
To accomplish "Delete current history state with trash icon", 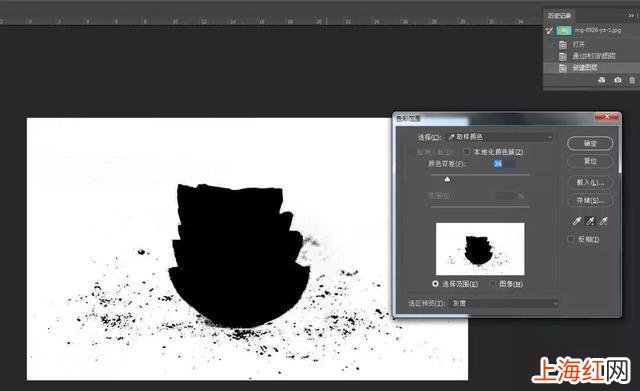I will pos(632,80).
